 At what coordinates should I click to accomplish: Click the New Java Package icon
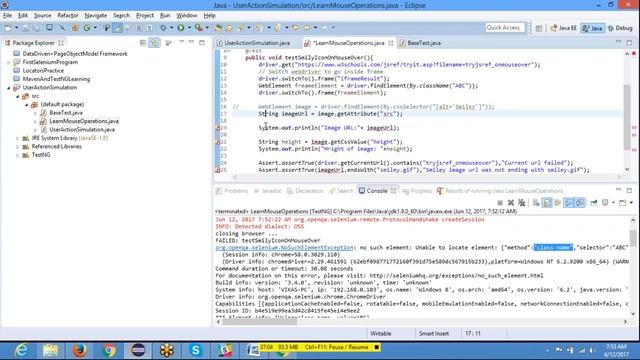coord(75,28)
